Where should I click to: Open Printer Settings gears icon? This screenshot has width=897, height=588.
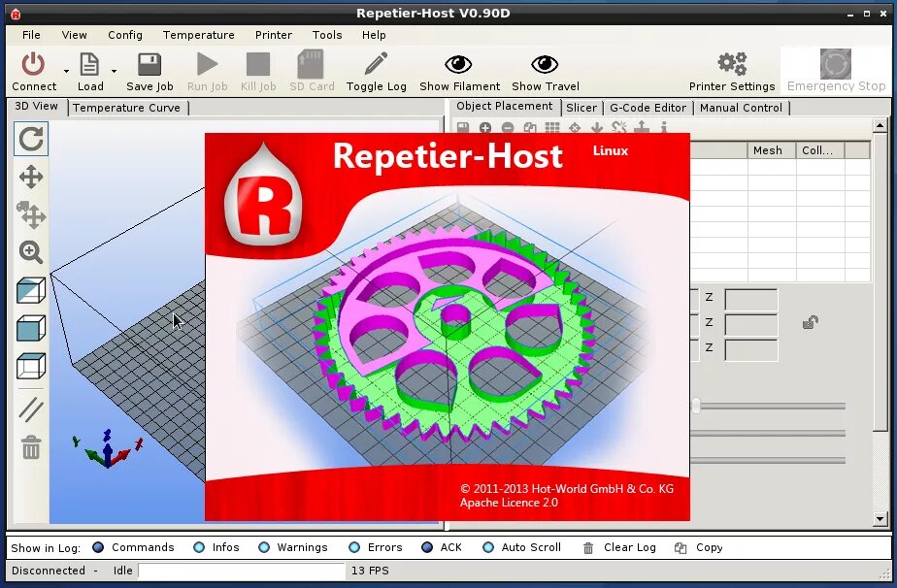[x=732, y=63]
